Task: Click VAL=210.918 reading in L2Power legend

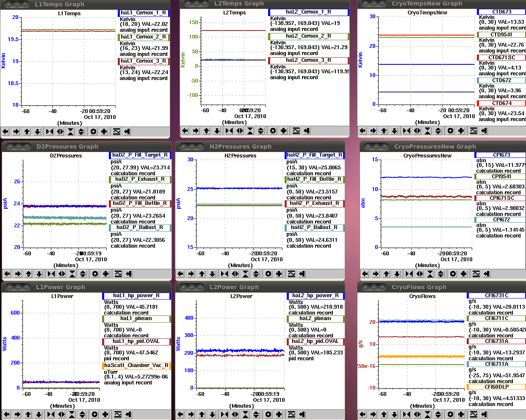Action: [x=324, y=307]
